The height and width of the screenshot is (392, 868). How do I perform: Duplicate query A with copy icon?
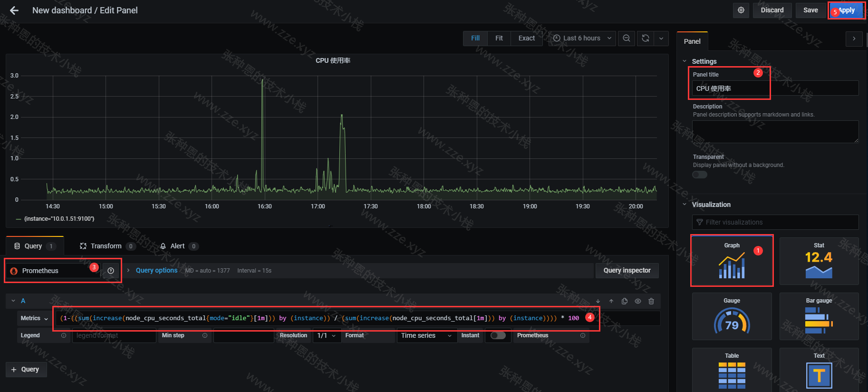(x=625, y=301)
